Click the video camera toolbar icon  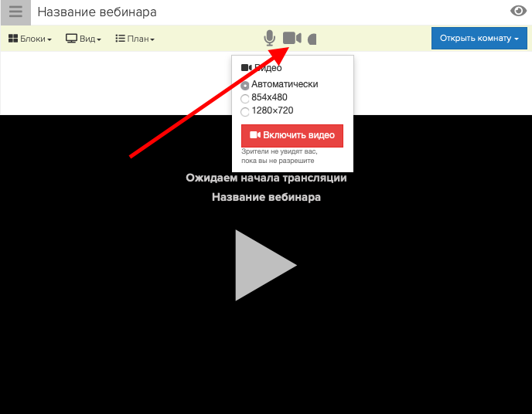[x=292, y=38]
